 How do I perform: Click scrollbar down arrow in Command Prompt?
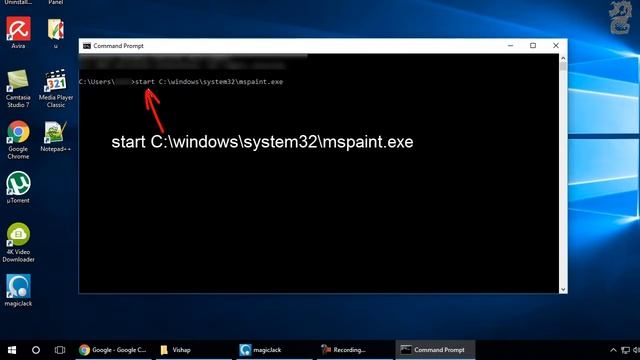point(563,289)
